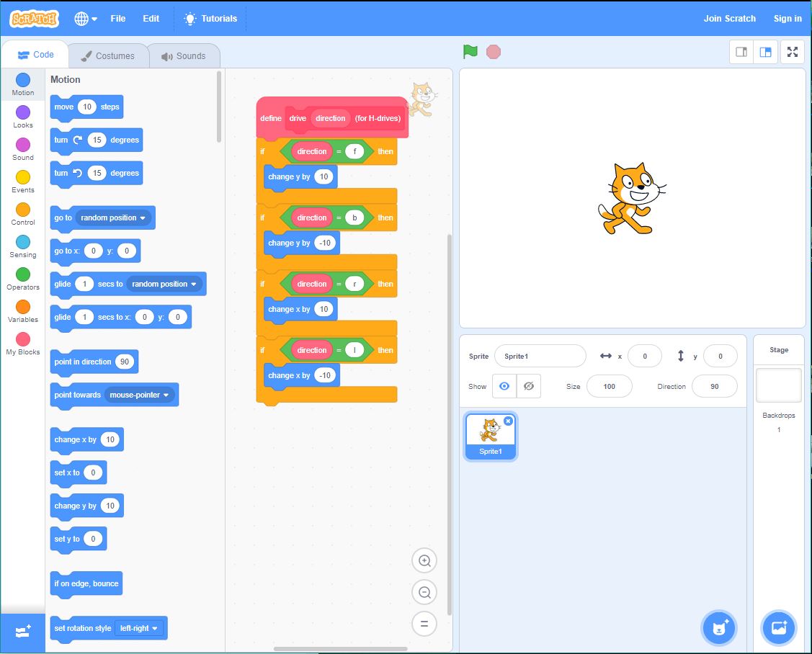The width and height of the screenshot is (812, 654).
Task: Open the Add Extension button
Action: click(x=22, y=632)
